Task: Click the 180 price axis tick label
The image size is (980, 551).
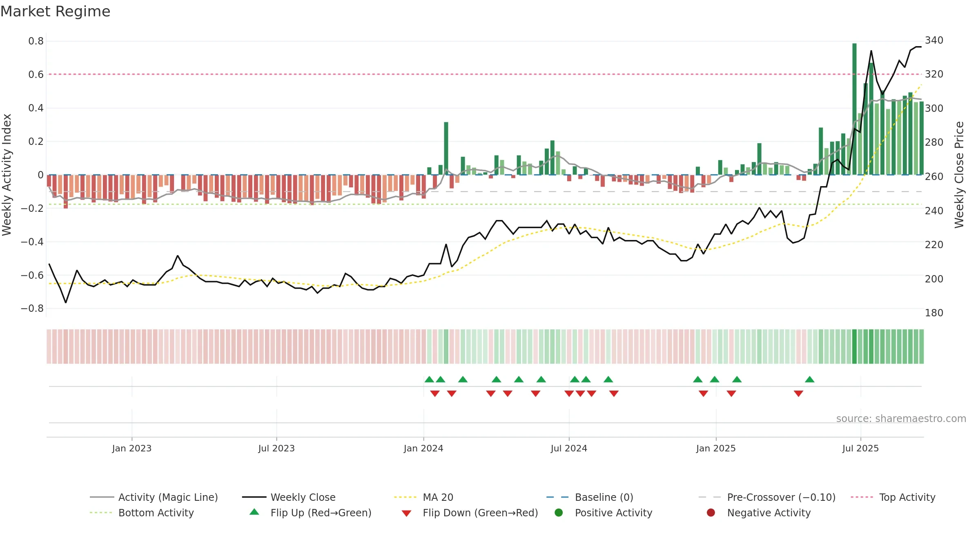Action: coord(934,313)
